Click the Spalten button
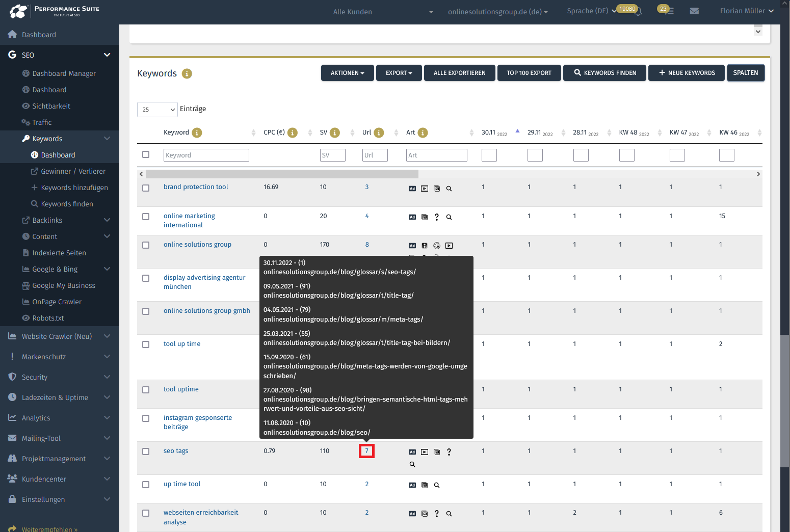 point(746,73)
